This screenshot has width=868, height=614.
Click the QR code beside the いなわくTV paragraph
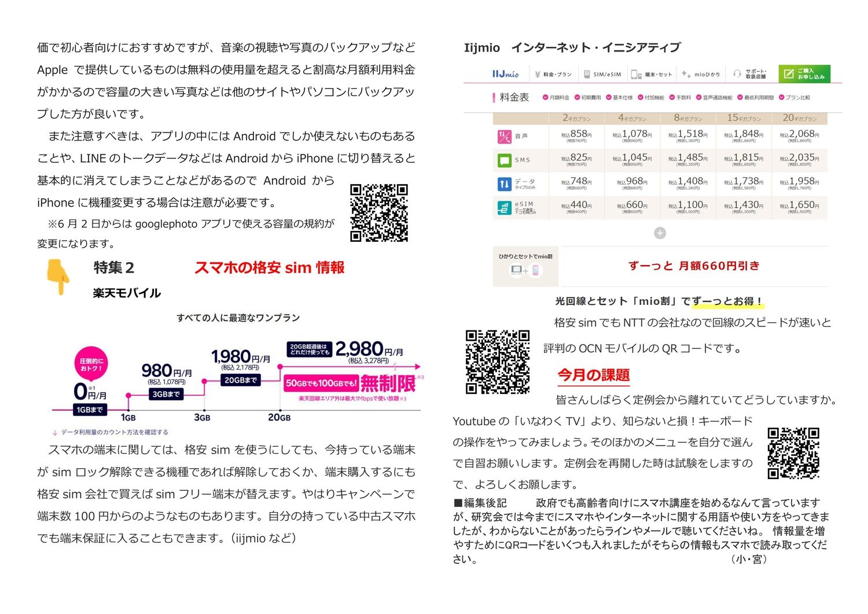pos(793,453)
